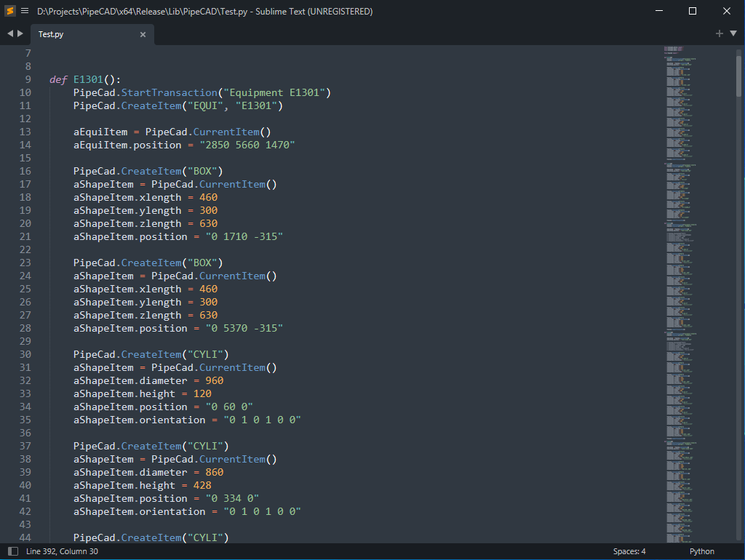Open the tab list dropdown arrow
Viewport: 745px width, 560px height.
tap(733, 33)
